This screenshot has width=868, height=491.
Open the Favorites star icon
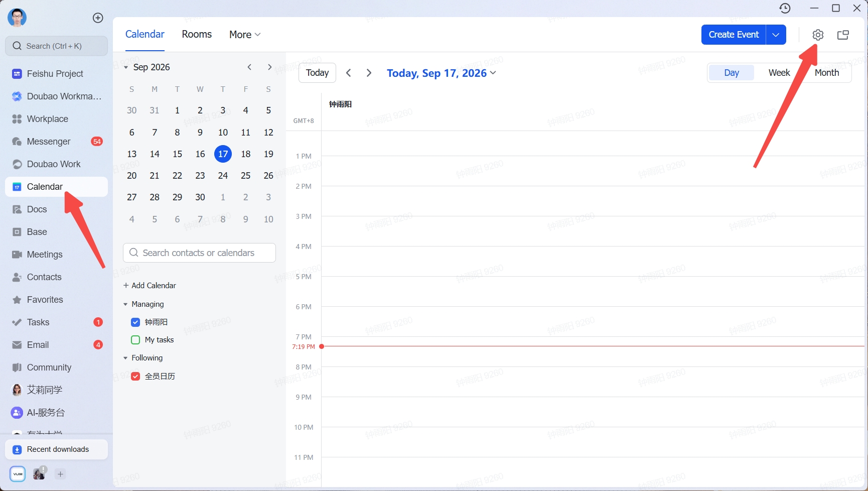click(x=17, y=300)
